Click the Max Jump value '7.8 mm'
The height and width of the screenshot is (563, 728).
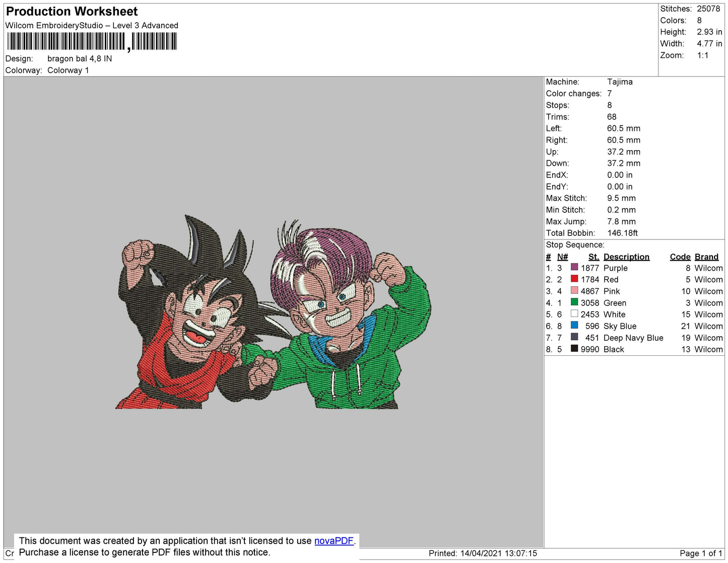pos(621,221)
